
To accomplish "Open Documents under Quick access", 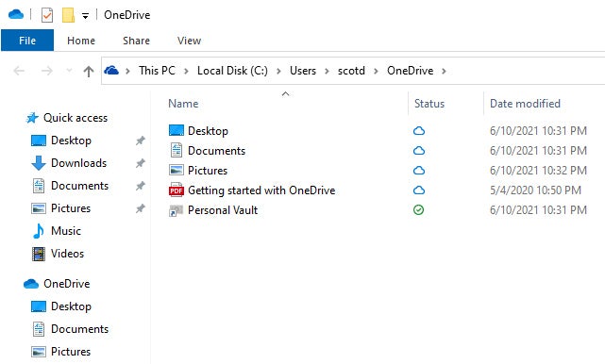I will pos(79,186).
